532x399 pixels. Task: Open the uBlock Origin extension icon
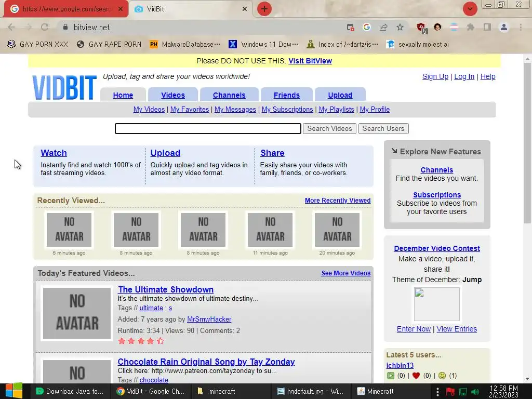(421, 28)
